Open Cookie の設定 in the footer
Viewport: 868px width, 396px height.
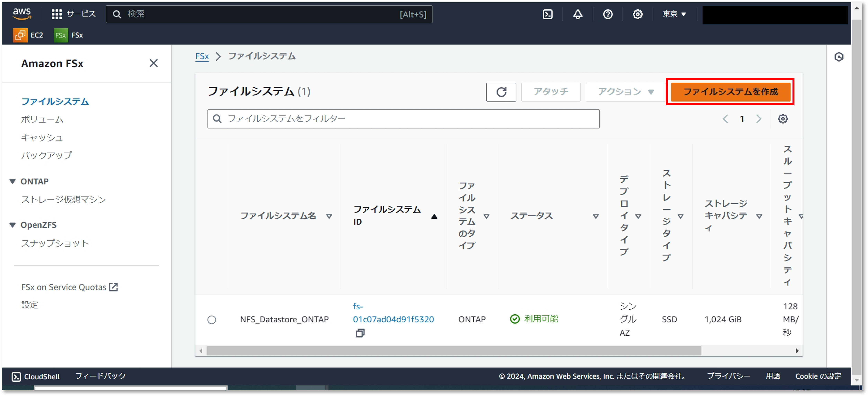click(x=818, y=376)
